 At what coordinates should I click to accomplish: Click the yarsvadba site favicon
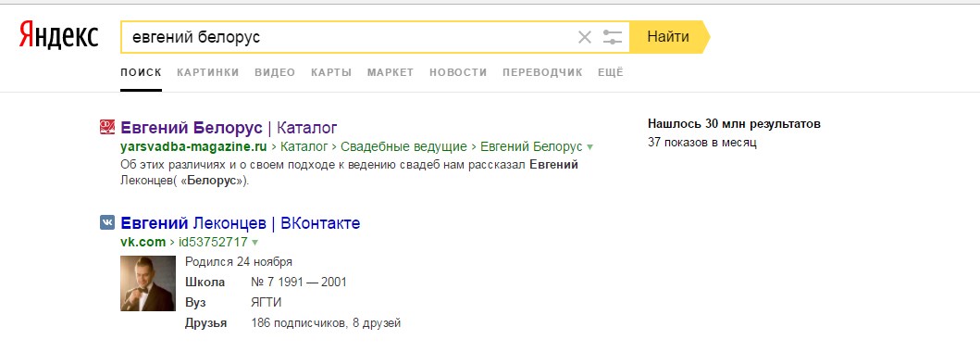tap(106, 128)
